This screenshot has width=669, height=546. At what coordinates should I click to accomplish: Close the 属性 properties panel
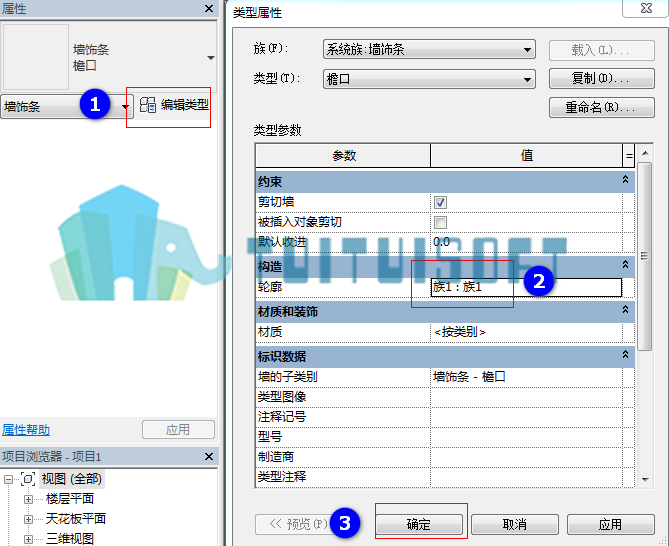[209, 9]
